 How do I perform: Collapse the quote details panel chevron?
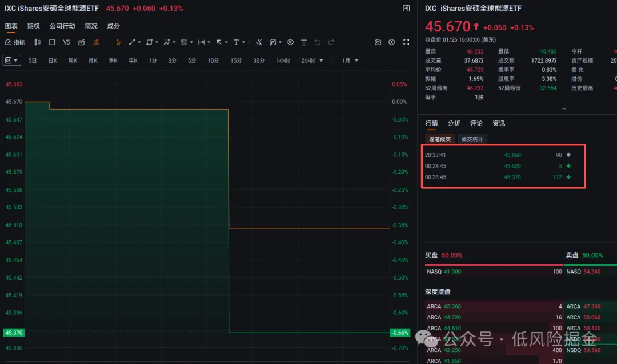[x=564, y=108]
